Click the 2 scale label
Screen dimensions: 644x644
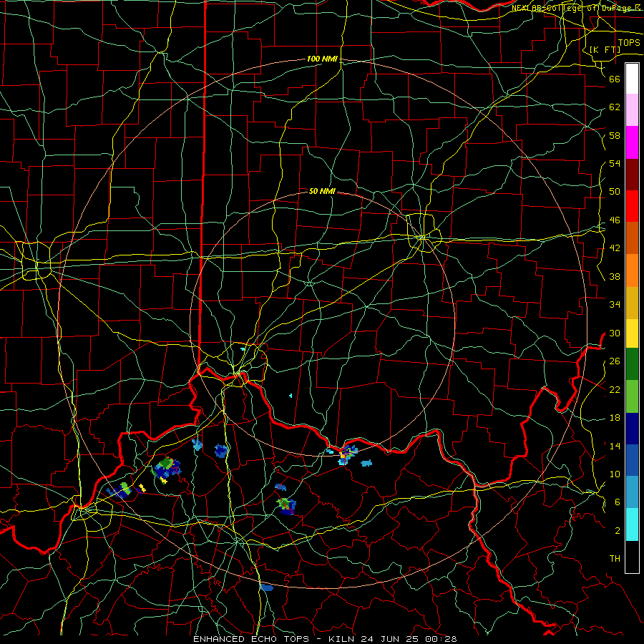coord(618,531)
